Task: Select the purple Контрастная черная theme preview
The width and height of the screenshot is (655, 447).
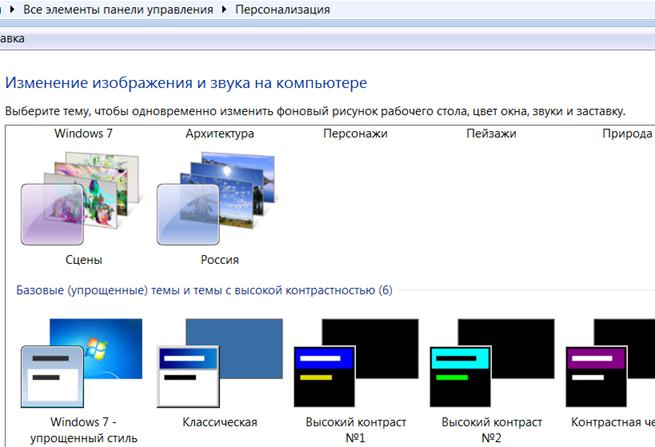Action: click(610, 363)
